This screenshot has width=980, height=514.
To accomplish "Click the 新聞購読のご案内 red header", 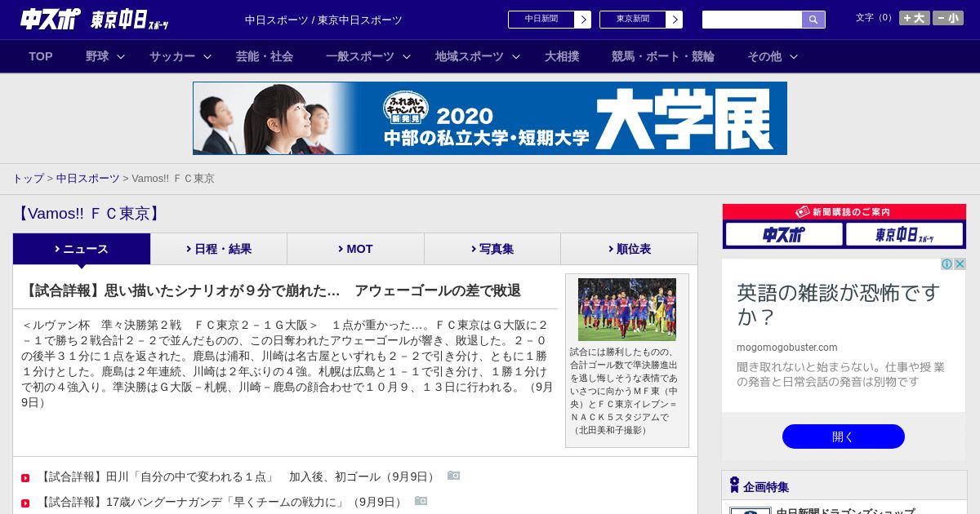I will click(844, 211).
